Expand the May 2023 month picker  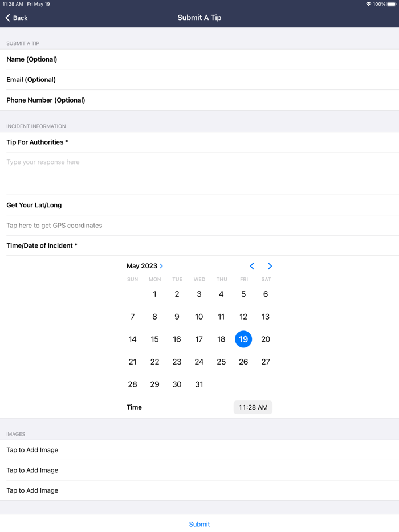tap(145, 266)
